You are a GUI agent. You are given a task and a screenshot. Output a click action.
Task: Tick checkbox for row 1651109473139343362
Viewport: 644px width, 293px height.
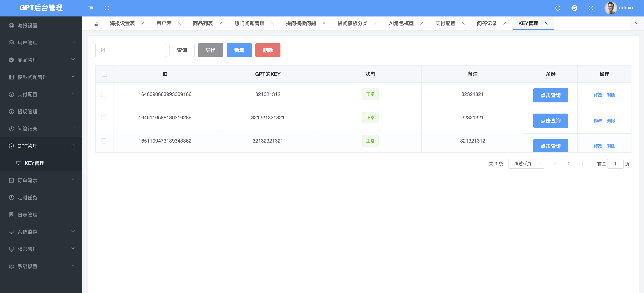point(103,141)
